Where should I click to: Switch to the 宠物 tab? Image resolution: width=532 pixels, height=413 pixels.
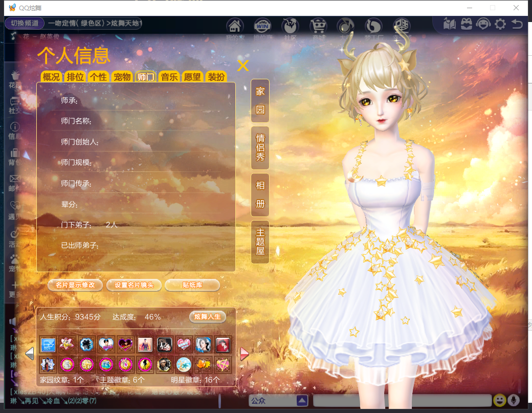[x=122, y=77]
